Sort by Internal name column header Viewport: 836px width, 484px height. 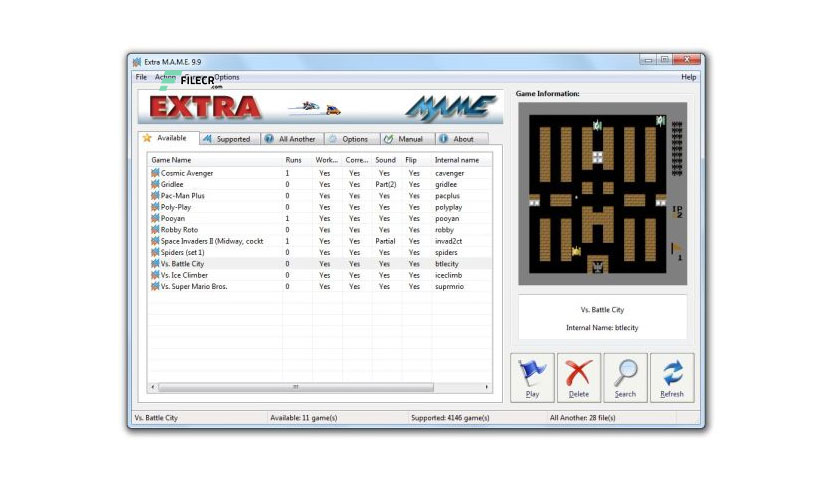461,160
